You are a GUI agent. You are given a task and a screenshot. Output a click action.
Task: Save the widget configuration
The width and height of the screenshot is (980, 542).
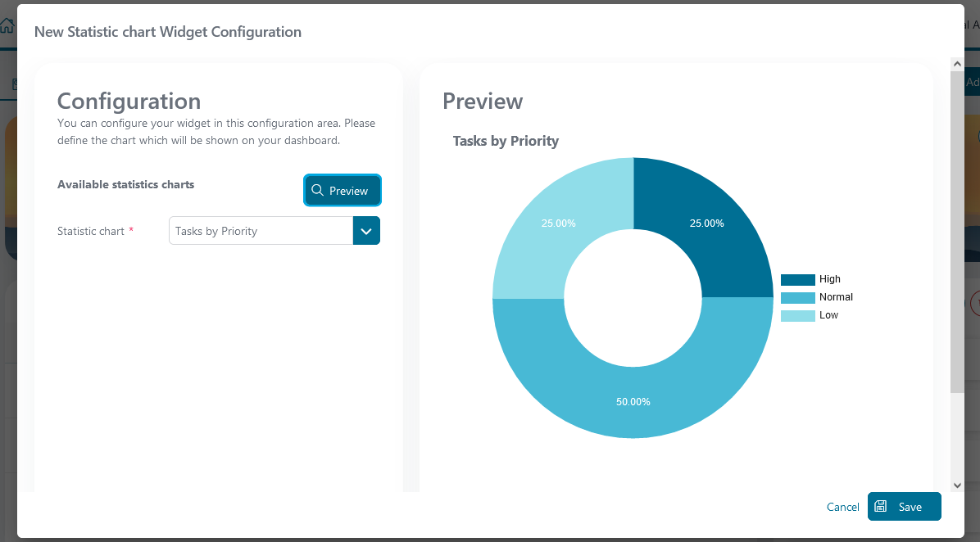point(904,507)
